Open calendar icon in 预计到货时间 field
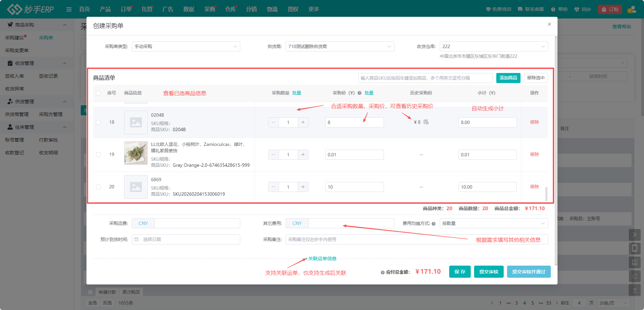Image resolution: width=644 pixels, height=310 pixels. tap(137, 239)
